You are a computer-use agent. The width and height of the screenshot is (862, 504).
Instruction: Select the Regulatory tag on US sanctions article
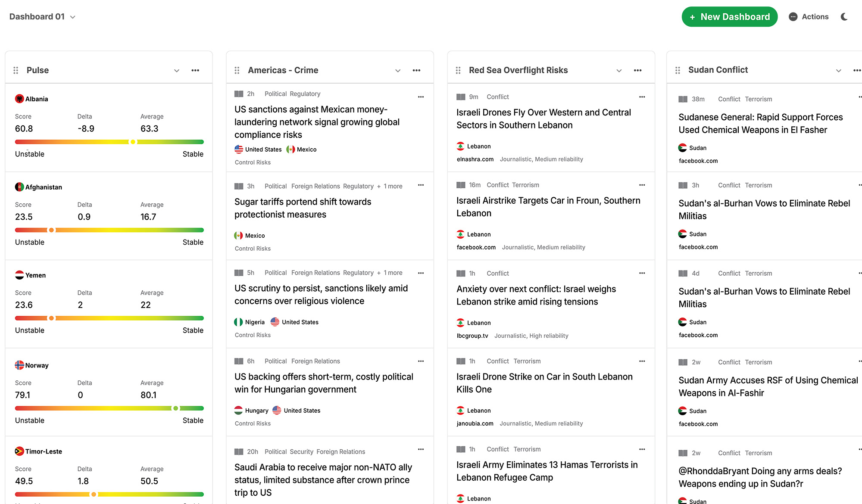point(305,94)
